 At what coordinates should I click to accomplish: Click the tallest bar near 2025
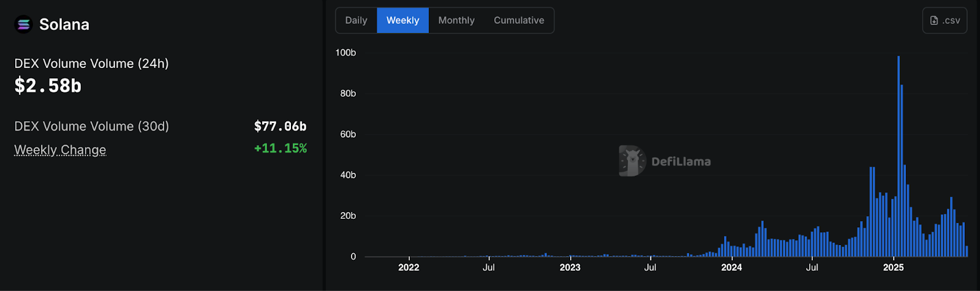coord(899,153)
